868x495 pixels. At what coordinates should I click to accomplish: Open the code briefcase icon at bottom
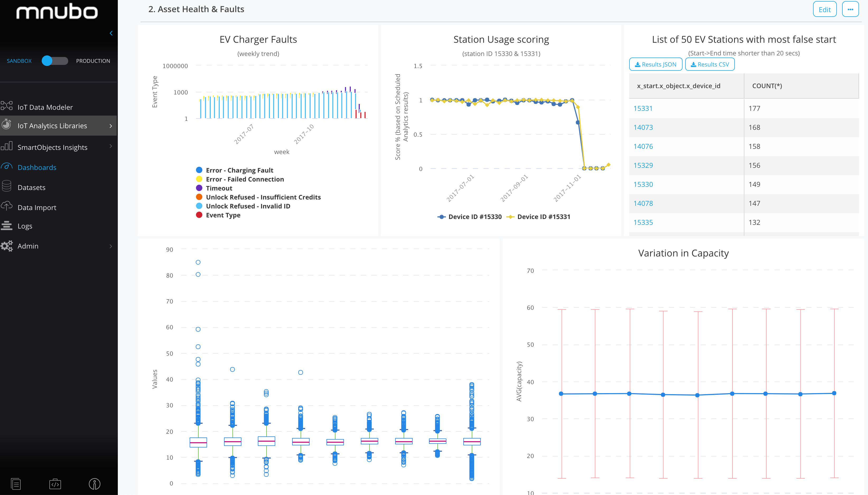point(55,483)
